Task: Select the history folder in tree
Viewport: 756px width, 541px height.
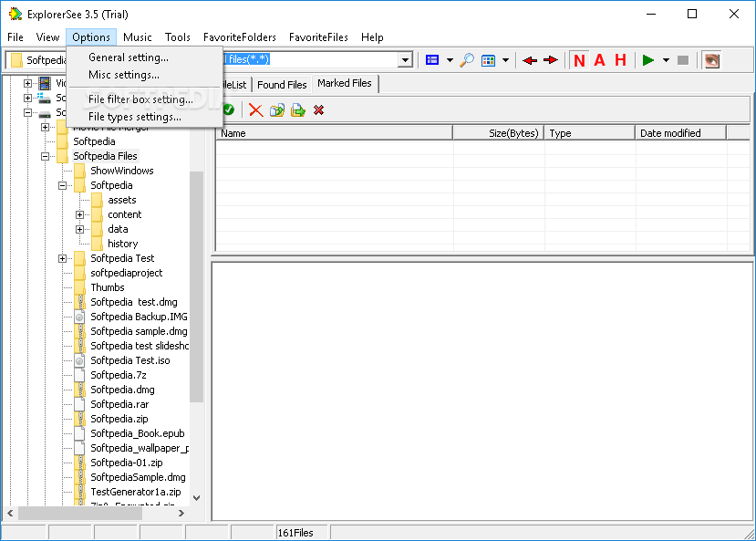Action: point(122,244)
